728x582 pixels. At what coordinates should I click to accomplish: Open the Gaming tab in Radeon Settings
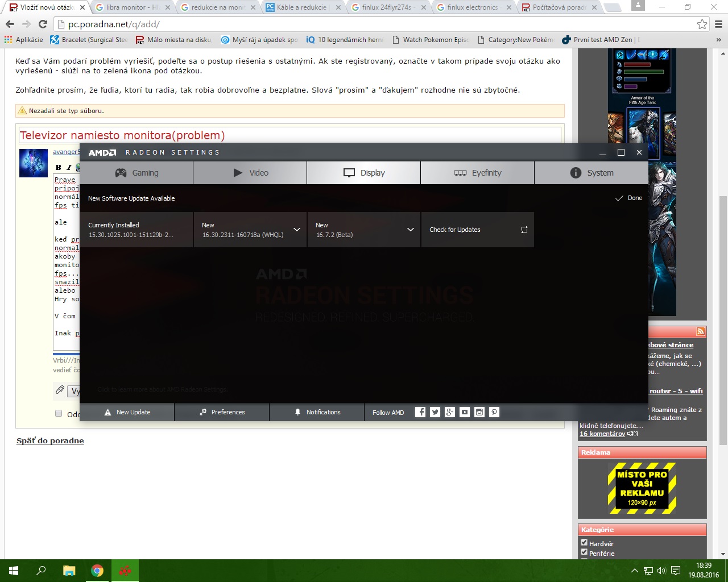(136, 173)
